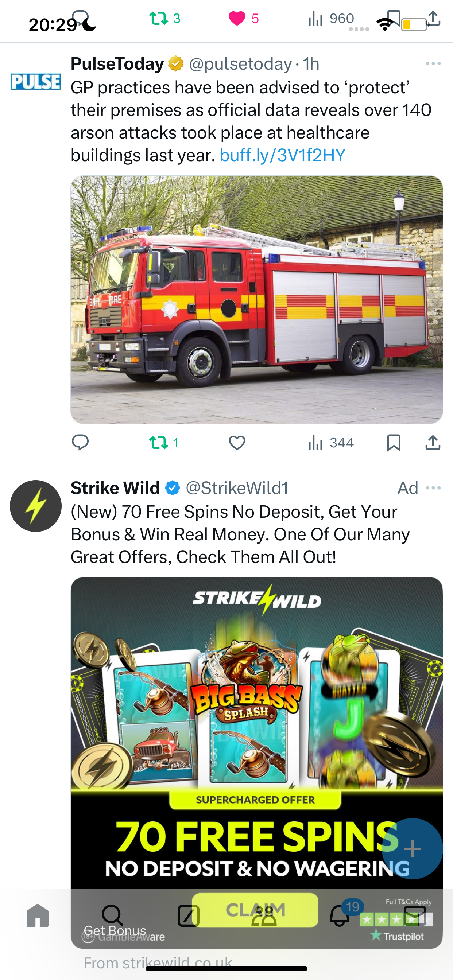Image resolution: width=453 pixels, height=980 pixels.
Task: Like the top post with 5 likes
Action: pos(244,18)
